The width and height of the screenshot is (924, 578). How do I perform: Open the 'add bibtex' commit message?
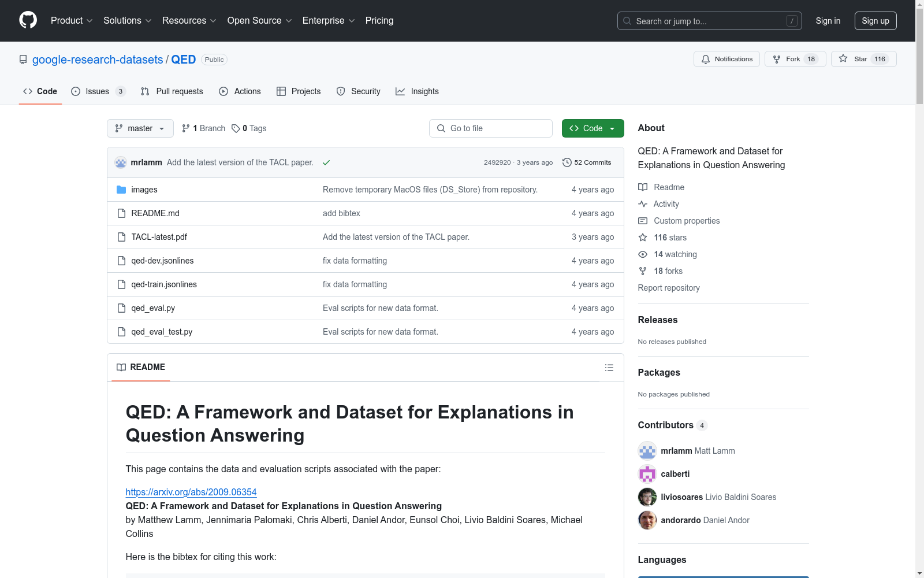tap(341, 213)
